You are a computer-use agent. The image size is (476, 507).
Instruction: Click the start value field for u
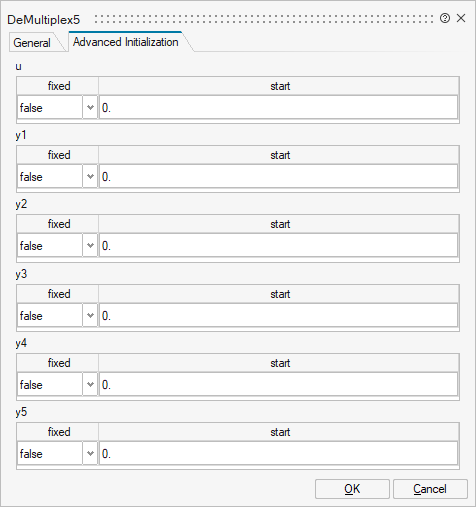(x=278, y=107)
